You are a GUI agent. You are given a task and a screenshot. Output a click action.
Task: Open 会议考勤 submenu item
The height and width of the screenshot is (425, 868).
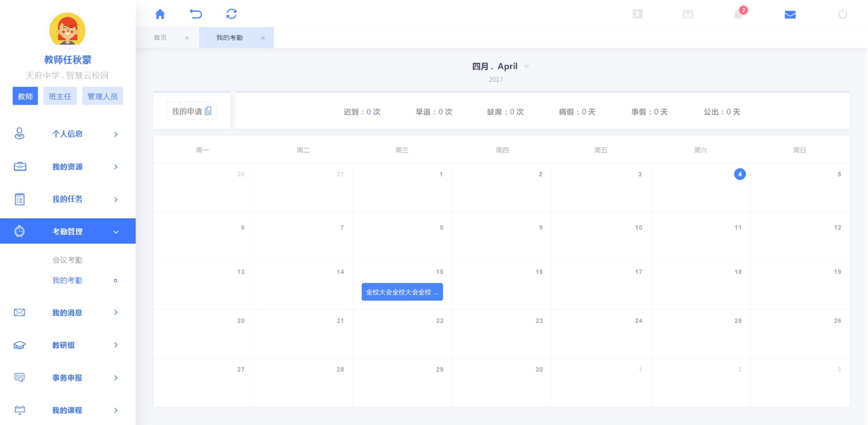tap(67, 260)
